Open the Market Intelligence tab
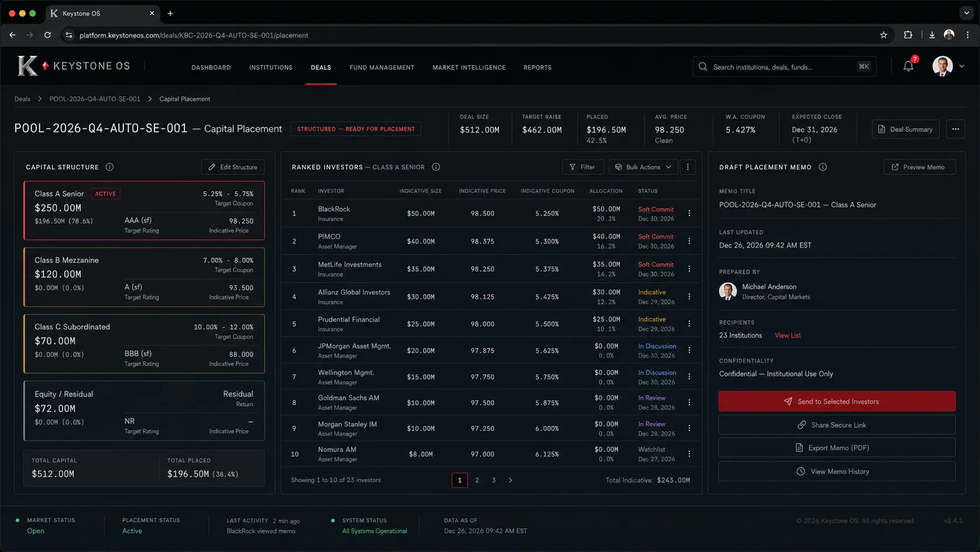The height and width of the screenshot is (552, 980). pos(469,67)
